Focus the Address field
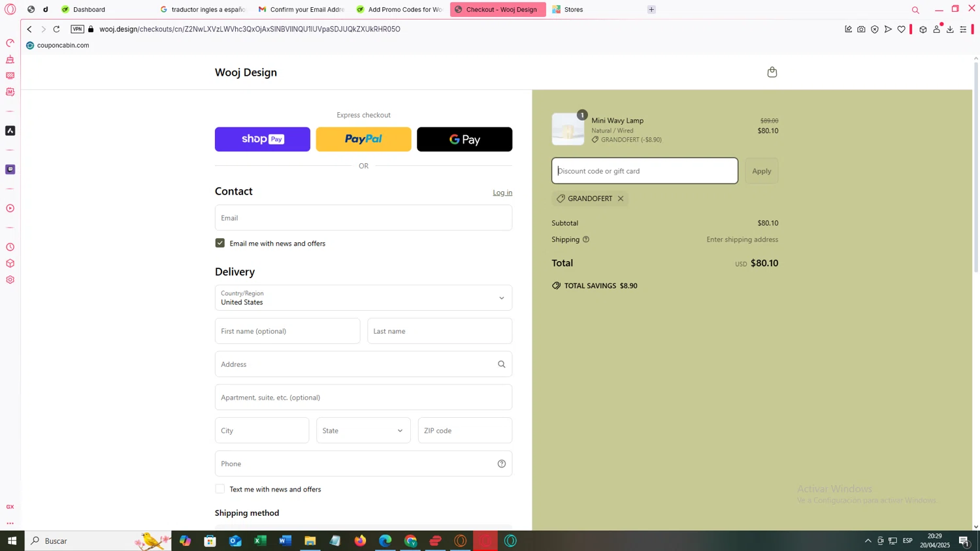 pos(363,364)
